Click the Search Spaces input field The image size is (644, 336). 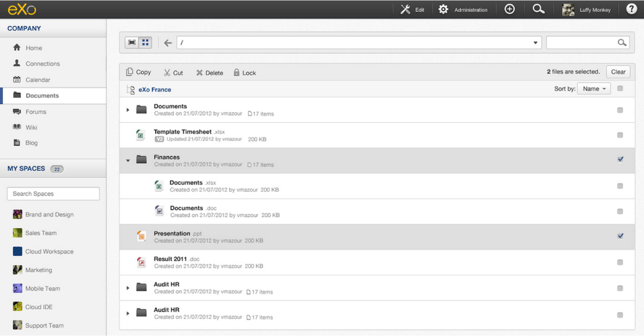click(x=53, y=194)
